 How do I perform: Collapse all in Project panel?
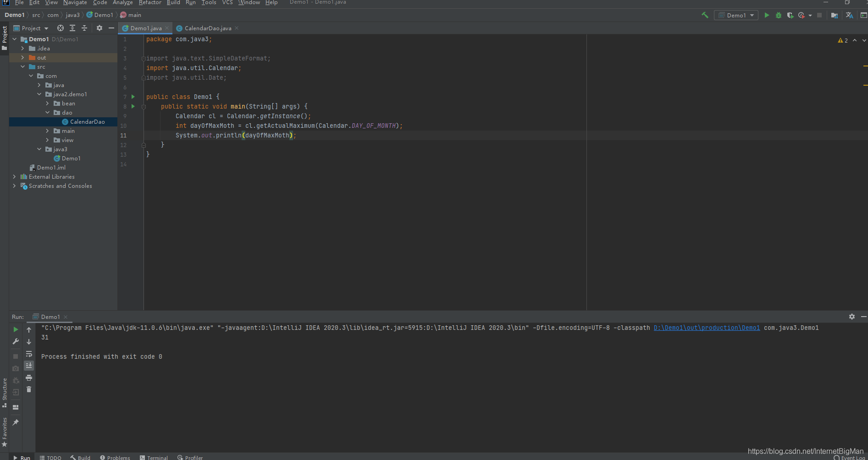[x=84, y=28]
